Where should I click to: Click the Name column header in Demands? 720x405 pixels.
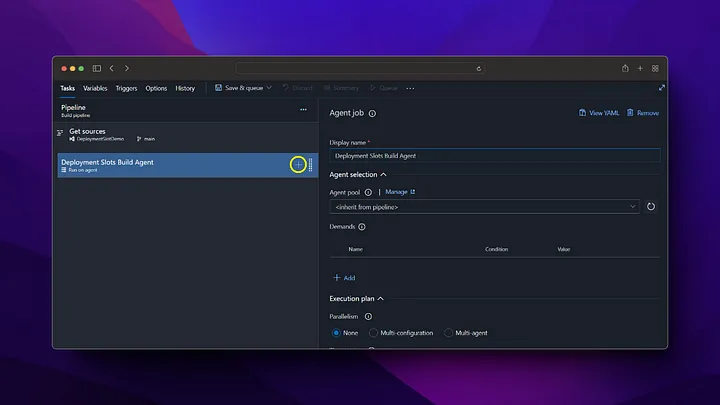pyautogui.click(x=355, y=249)
